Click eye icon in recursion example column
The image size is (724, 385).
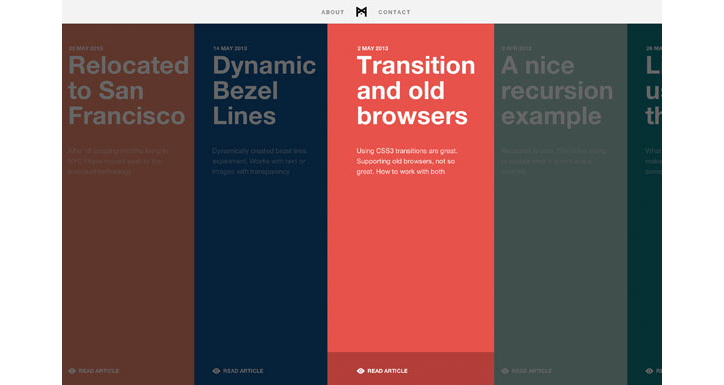tap(505, 371)
